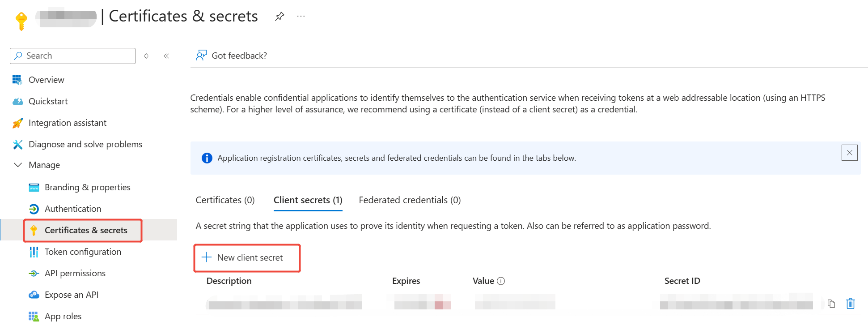Click the Token configuration bars icon
The width and height of the screenshot is (868, 330).
pos(34,252)
